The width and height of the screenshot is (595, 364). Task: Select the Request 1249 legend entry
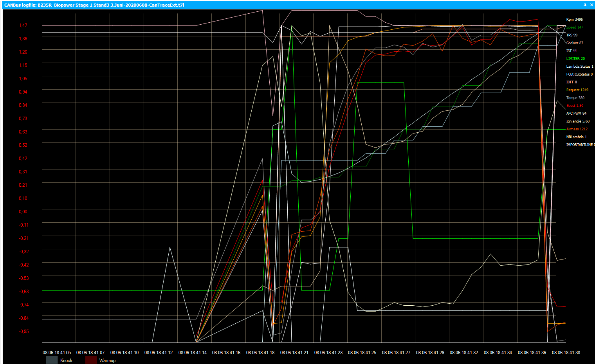tap(577, 90)
